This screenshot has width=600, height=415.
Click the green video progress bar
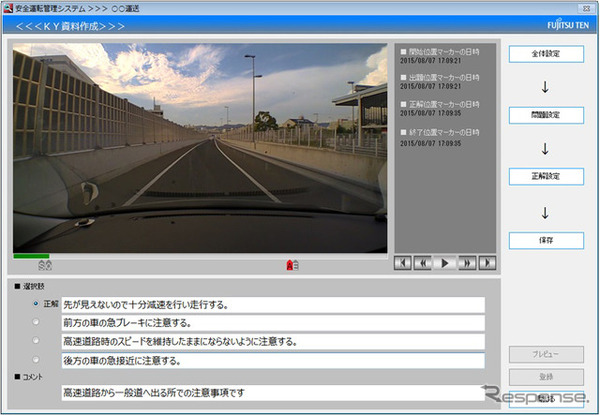31,256
